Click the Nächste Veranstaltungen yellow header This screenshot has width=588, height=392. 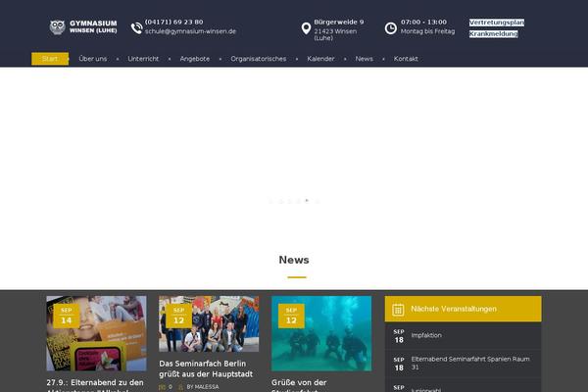pyautogui.click(x=464, y=309)
